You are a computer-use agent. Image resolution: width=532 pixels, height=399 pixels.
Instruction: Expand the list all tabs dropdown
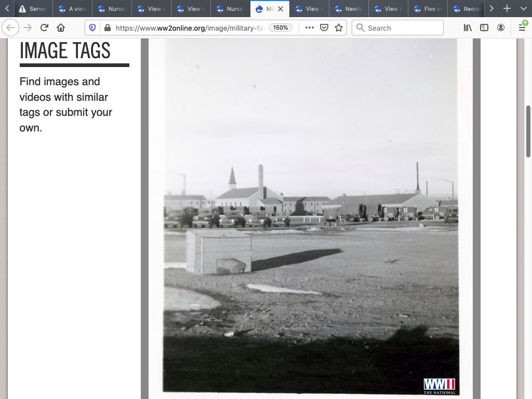(x=523, y=9)
